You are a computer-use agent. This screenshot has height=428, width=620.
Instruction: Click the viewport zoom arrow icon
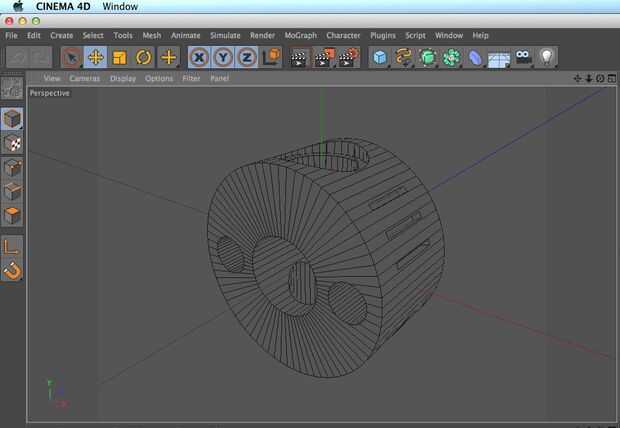click(x=589, y=78)
